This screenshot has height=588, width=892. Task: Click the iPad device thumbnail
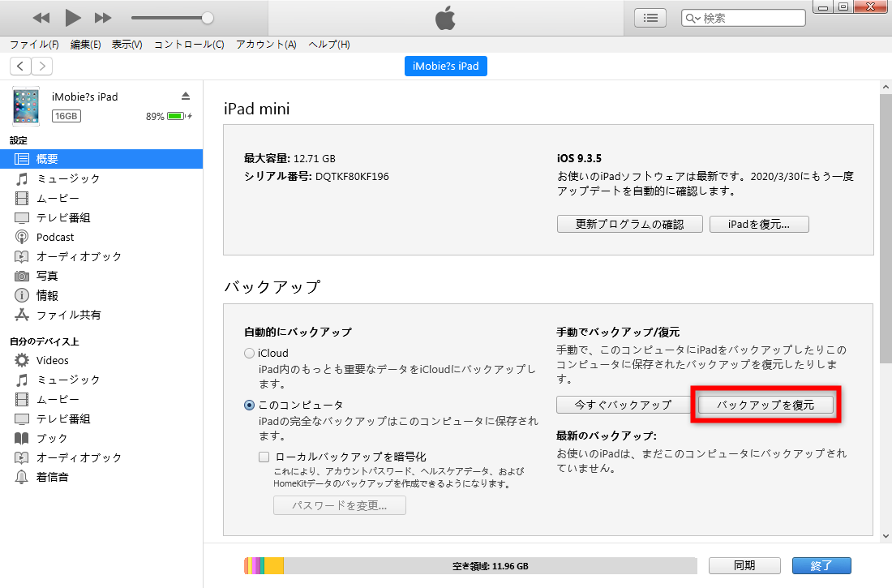pos(26,106)
